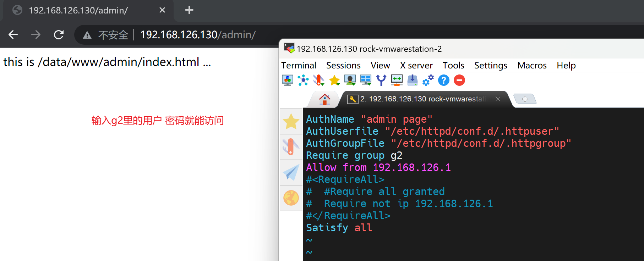Screen dimensions: 644x261
Task: Click the Swiss knife Tools toolbar icon
Action: click(x=318, y=80)
